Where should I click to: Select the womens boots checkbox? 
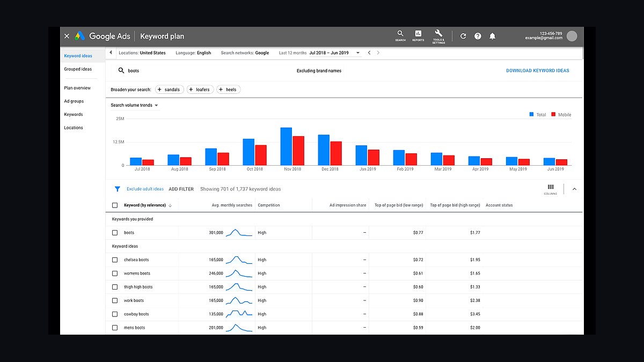pyautogui.click(x=115, y=274)
